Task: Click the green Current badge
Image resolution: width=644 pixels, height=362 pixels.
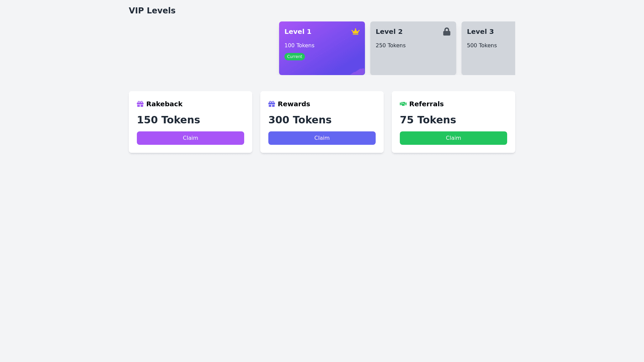Action: pyautogui.click(x=294, y=57)
